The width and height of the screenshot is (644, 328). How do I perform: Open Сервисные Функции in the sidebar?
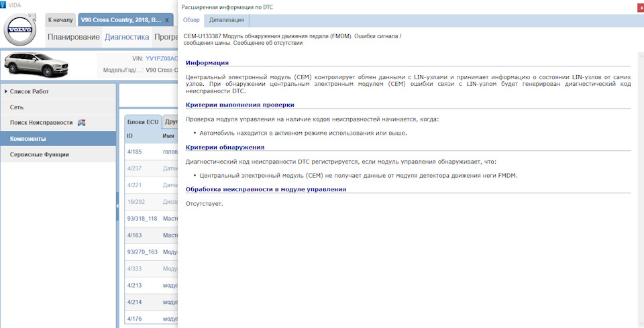58,154
